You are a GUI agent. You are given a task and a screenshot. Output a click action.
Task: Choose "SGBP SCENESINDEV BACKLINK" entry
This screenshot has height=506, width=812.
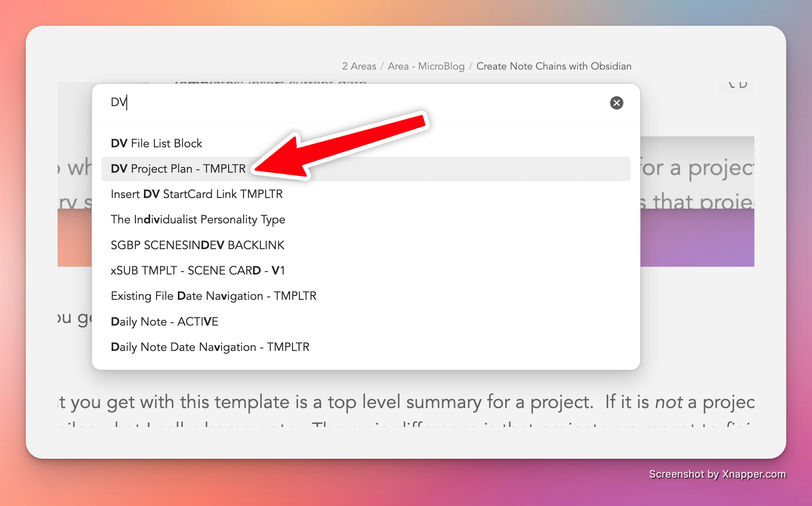point(197,245)
